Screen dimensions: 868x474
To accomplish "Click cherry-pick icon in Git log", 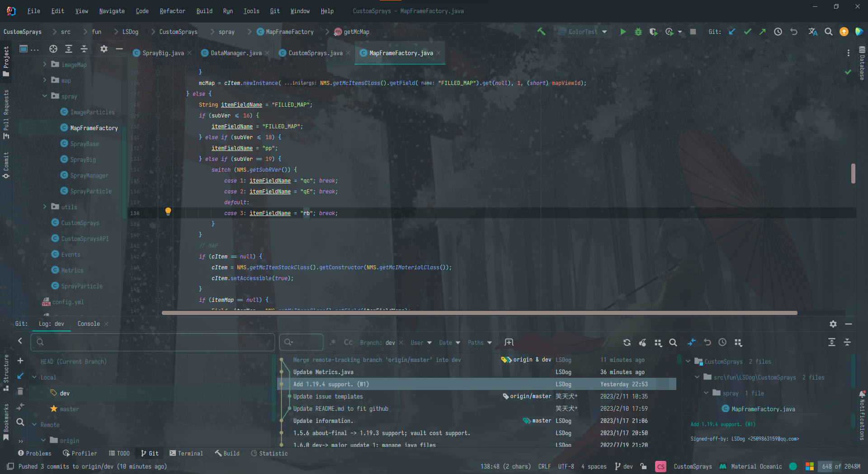I will click(x=642, y=343).
